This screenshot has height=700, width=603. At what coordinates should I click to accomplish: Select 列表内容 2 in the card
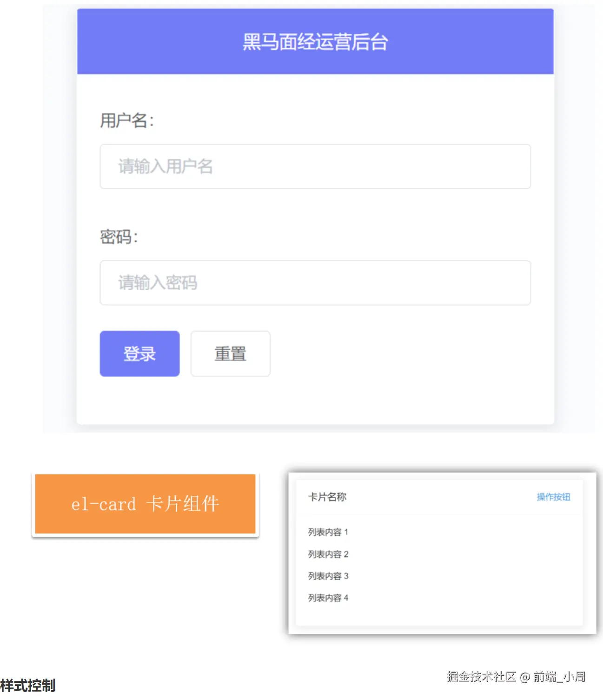(x=328, y=554)
